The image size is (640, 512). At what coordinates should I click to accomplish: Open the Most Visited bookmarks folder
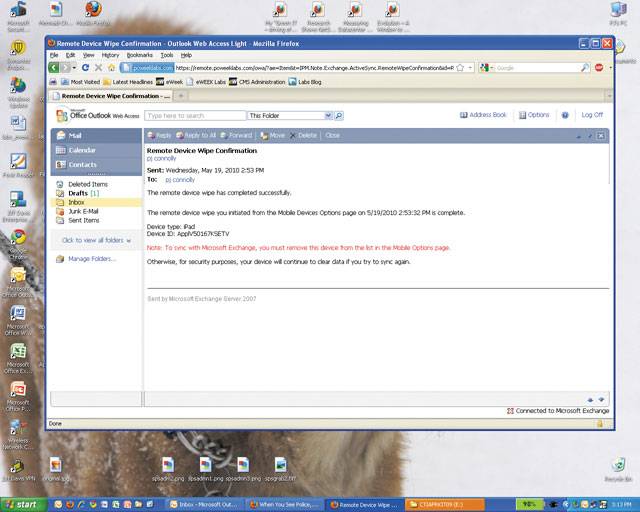point(81,82)
